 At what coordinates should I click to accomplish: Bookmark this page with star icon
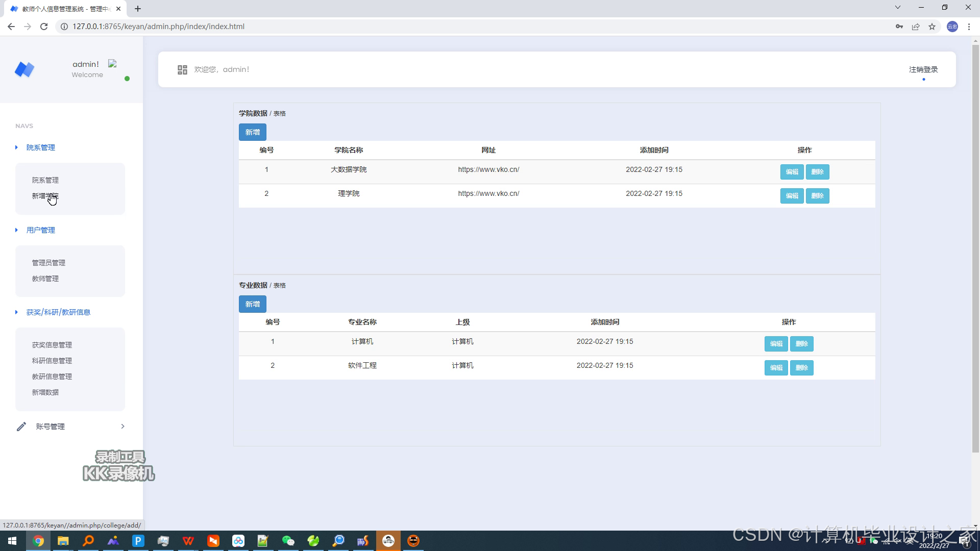(932, 27)
